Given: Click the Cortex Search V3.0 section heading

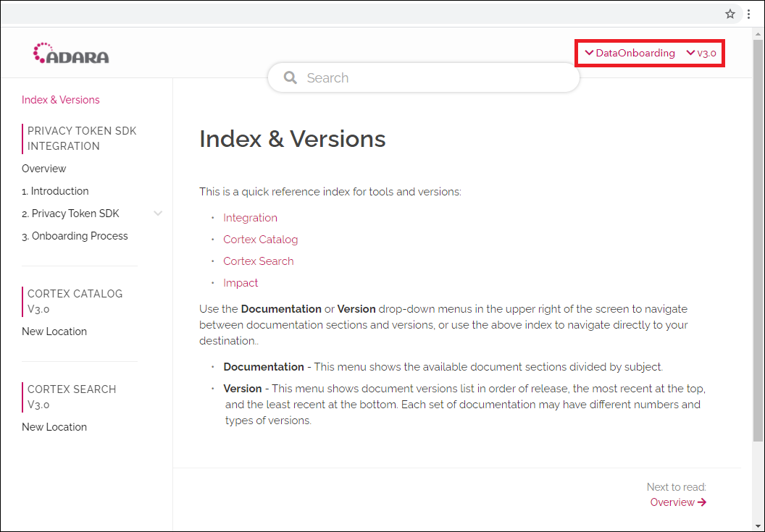Looking at the screenshot, I should coord(72,397).
